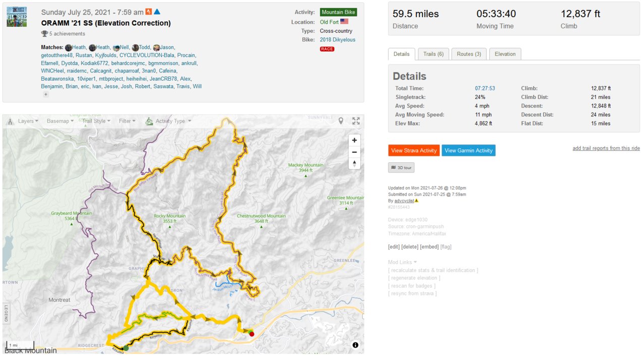Open the Layers dropdown on map
The height and width of the screenshot is (357, 644).
(x=23, y=121)
